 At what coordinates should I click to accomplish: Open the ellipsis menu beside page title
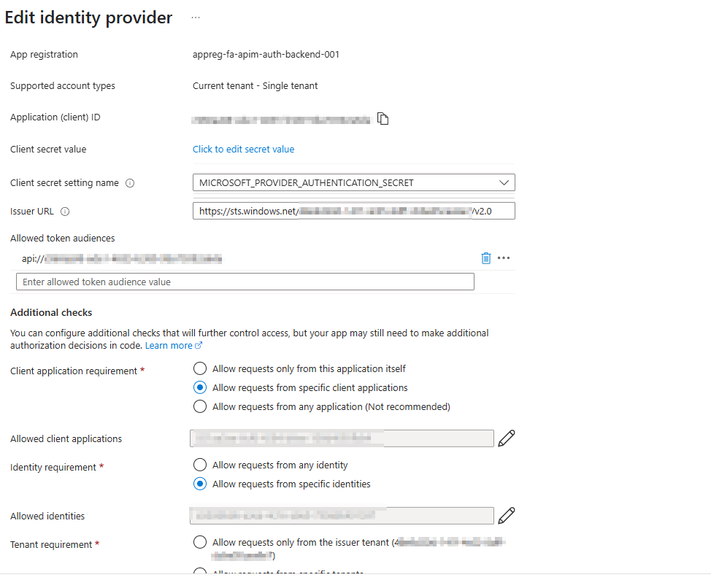click(x=196, y=18)
